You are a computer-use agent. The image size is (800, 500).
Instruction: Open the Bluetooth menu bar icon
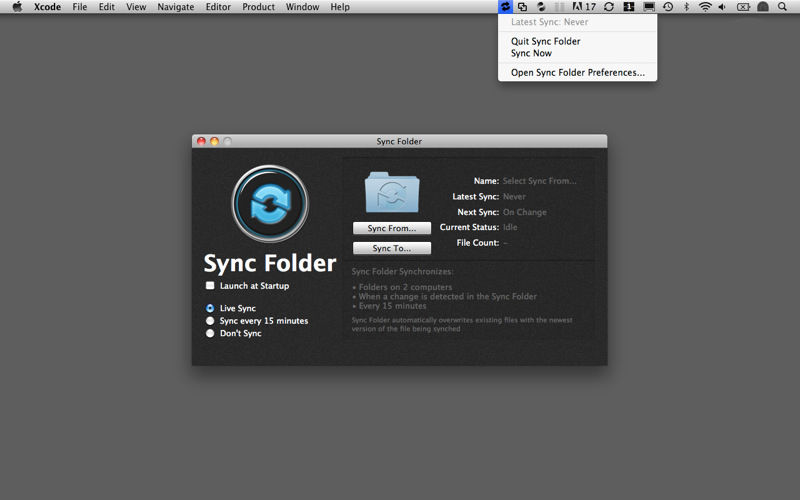[686, 7]
